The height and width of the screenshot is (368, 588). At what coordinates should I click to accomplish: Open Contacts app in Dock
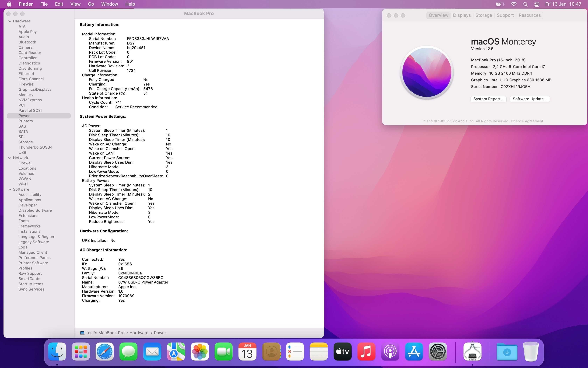click(x=271, y=352)
